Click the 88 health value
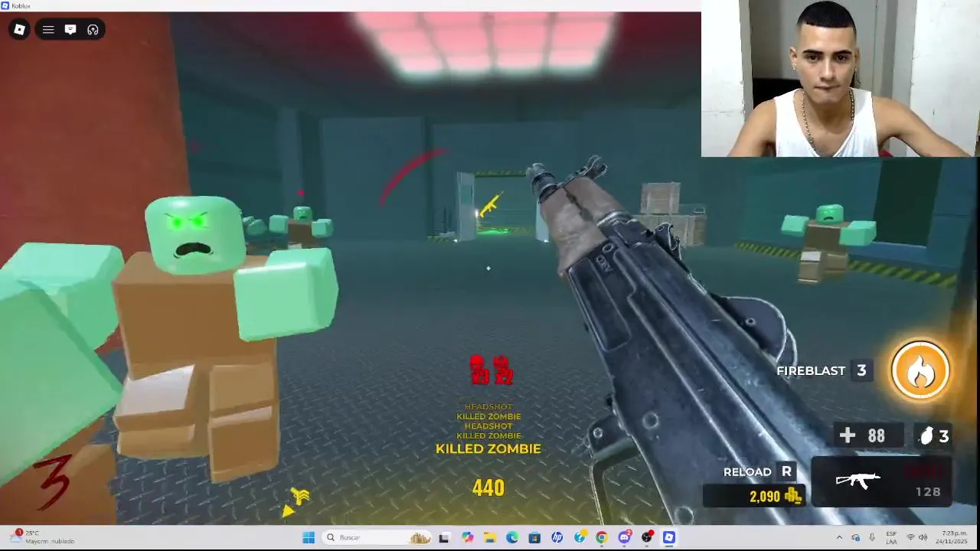Image resolution: width=980 pixels, height=551 pixels. (877, 436)
